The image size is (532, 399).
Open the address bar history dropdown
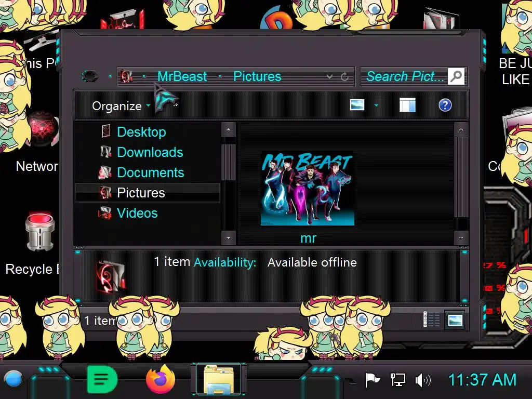(x=329, y=77)
